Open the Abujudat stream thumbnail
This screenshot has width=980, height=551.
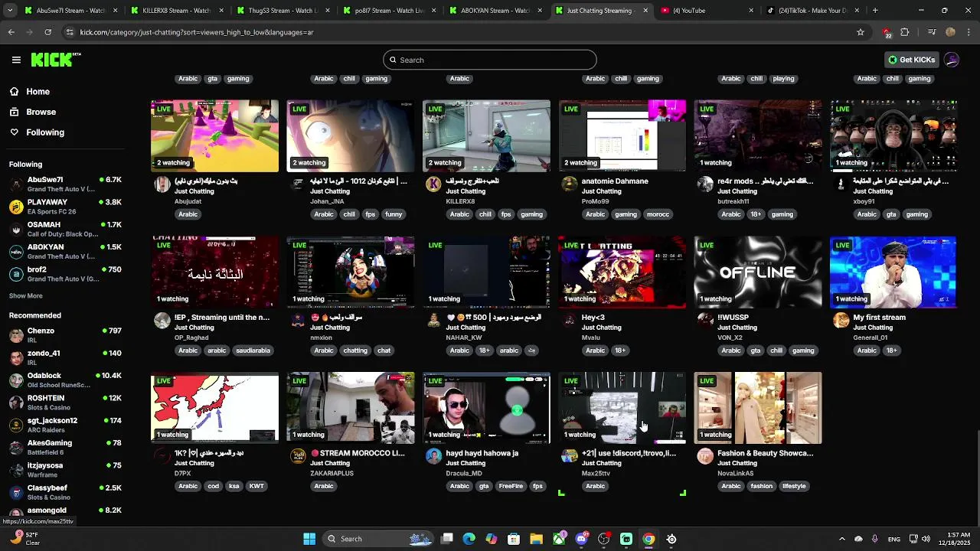pos(214,135)
